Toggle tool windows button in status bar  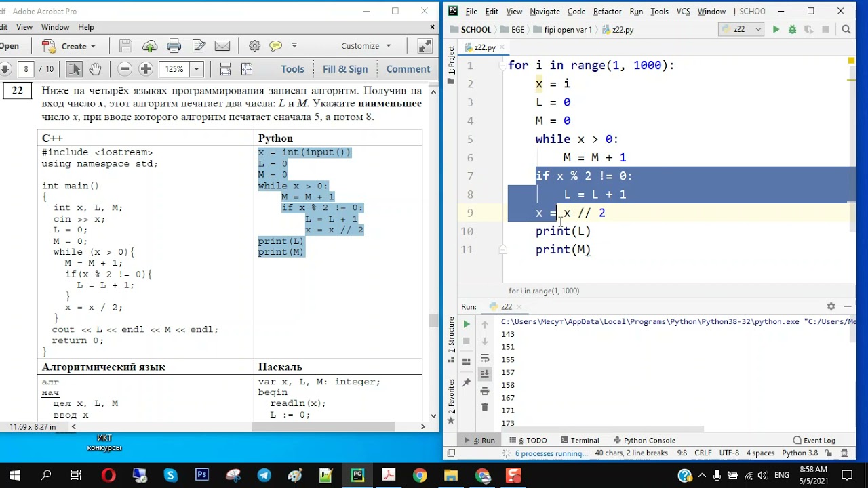click(x=450, y=453)
